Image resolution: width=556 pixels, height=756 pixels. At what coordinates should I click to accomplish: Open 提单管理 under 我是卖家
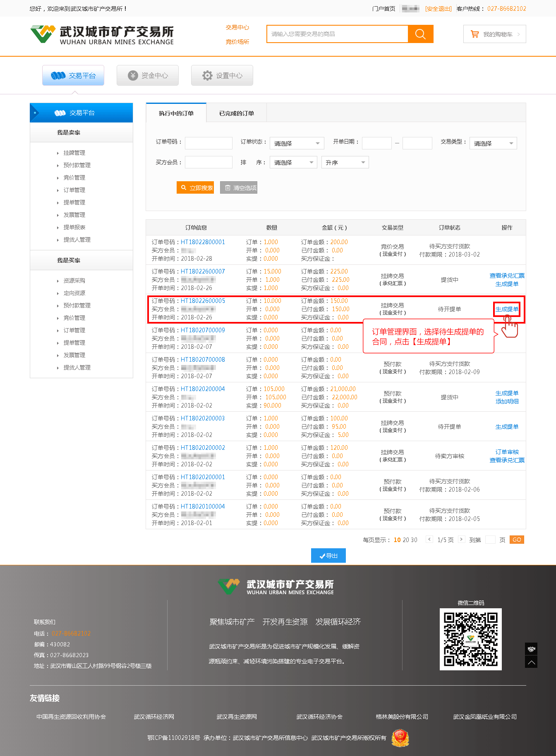point(74,202)
